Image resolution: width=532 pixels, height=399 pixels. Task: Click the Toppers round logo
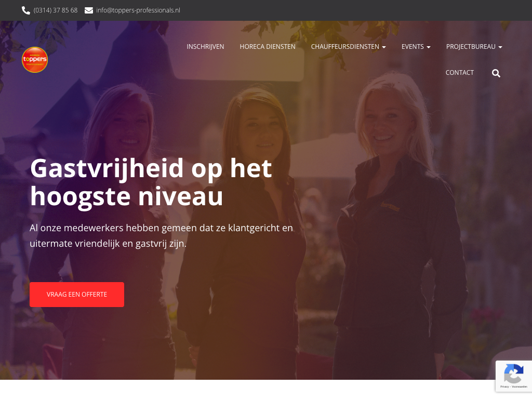(x=35, y=60)
